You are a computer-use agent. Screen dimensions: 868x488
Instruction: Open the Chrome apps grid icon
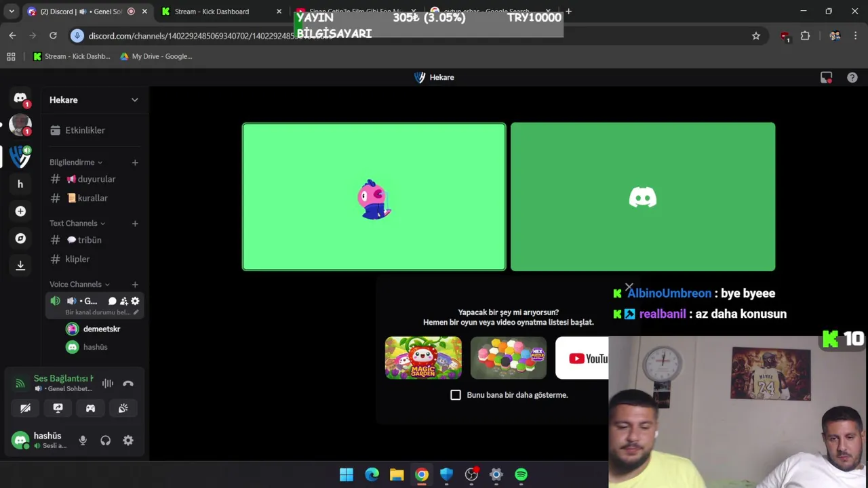coord(11,56)
